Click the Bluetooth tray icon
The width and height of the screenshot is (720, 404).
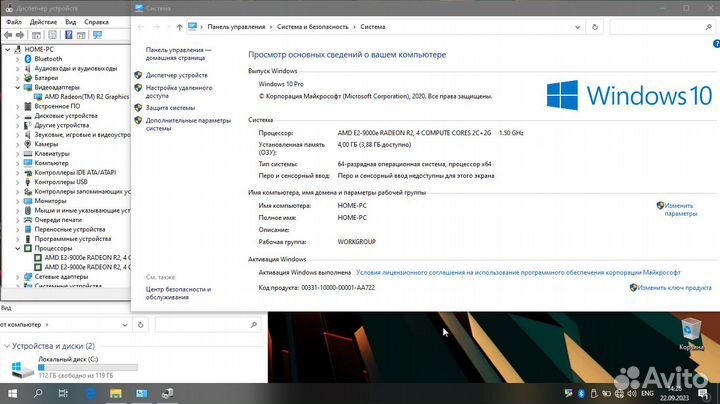pyautogui.click(x=581, y=393)
